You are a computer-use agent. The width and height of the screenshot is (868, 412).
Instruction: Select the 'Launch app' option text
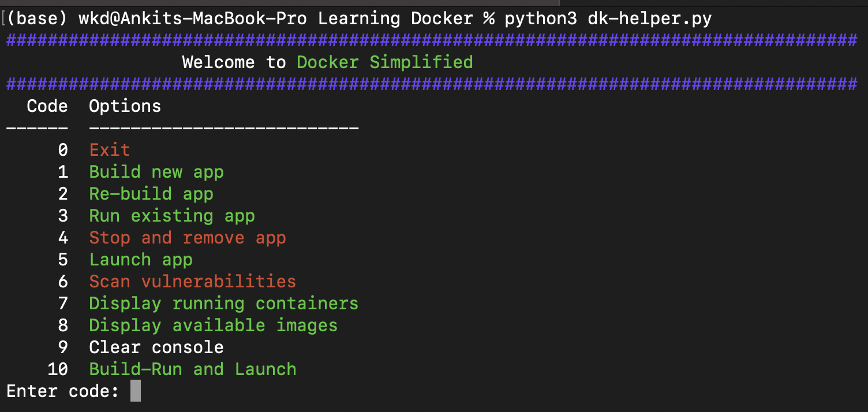(141, 260)
